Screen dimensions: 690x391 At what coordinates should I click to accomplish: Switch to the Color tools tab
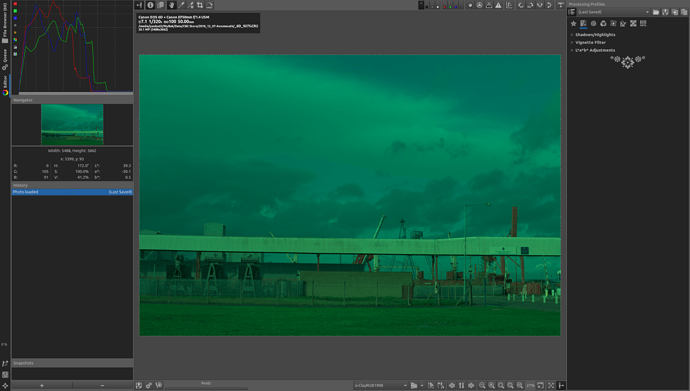pyautogui.click(x=603, y=23)
